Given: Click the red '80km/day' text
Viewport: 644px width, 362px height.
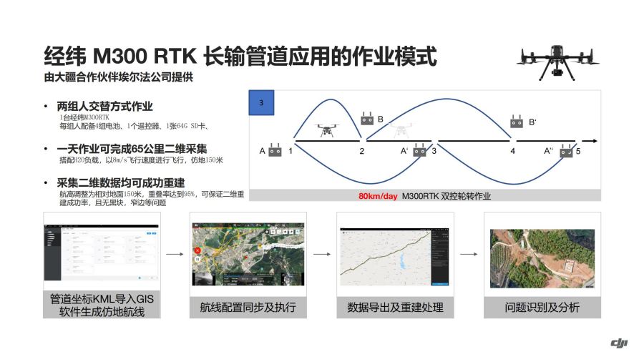Looking at the screenshot, I should (x=378, y=196).
